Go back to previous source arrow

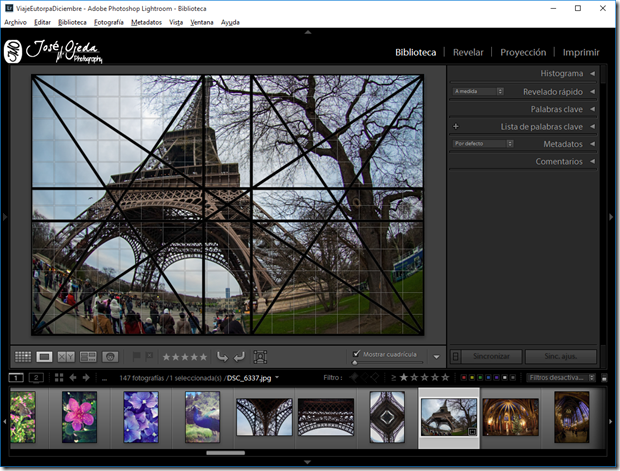tap(73, 378)
